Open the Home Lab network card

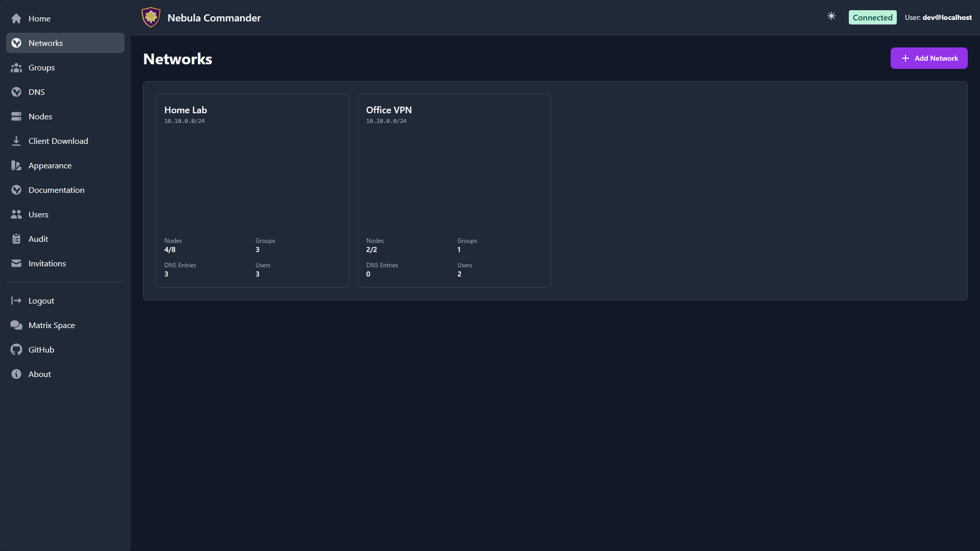tap(252, 191)
